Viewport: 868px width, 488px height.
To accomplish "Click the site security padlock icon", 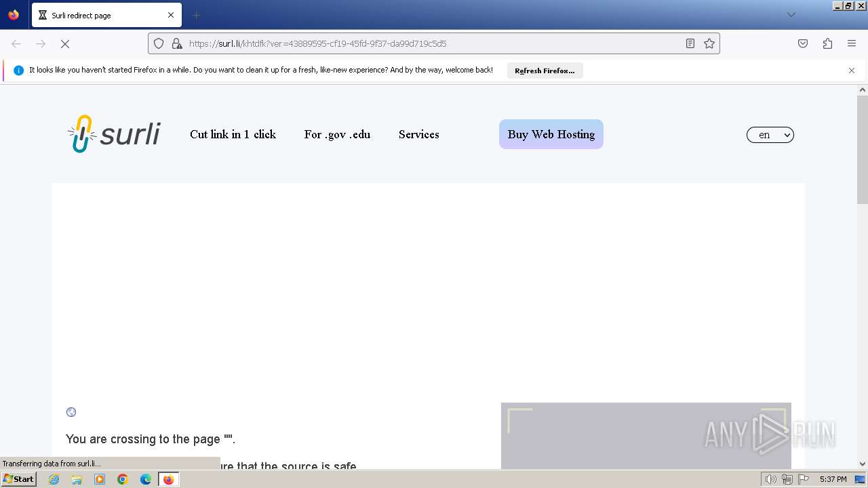I will 177,43.
